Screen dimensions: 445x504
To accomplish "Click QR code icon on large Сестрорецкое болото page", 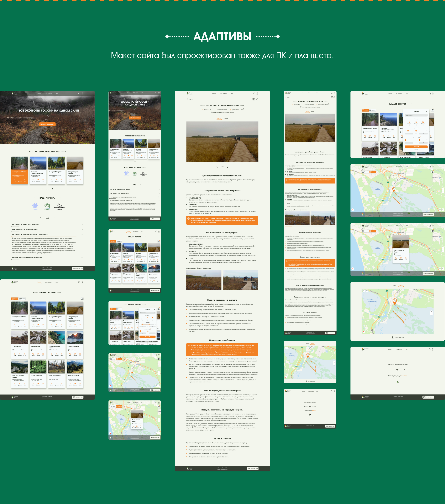I will click(254, 99).
